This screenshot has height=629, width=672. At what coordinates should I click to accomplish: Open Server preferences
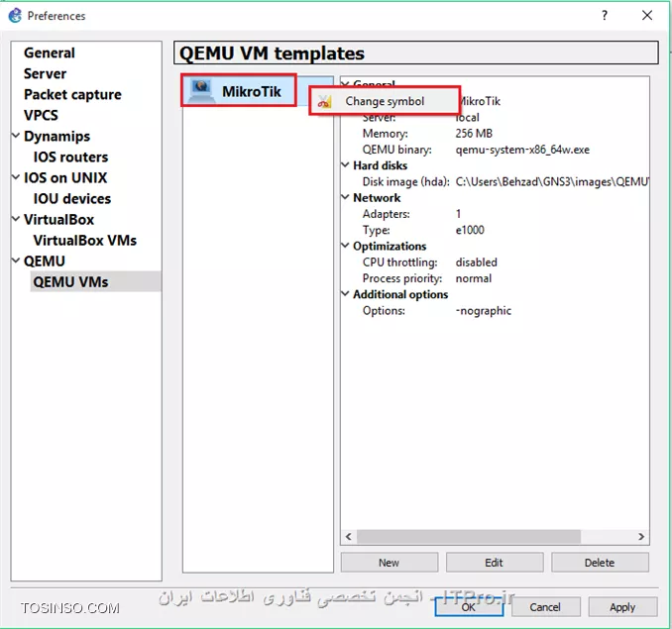pos(45,73)
